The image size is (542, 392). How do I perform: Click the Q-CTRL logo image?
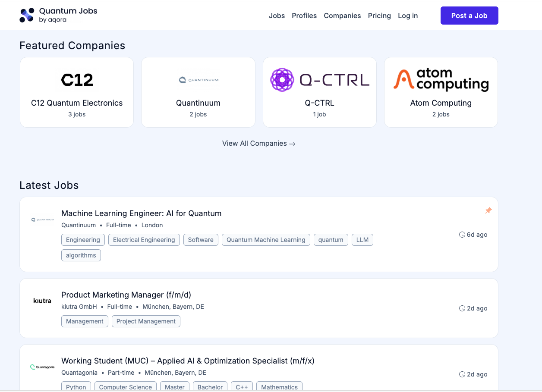pos(320,80)
